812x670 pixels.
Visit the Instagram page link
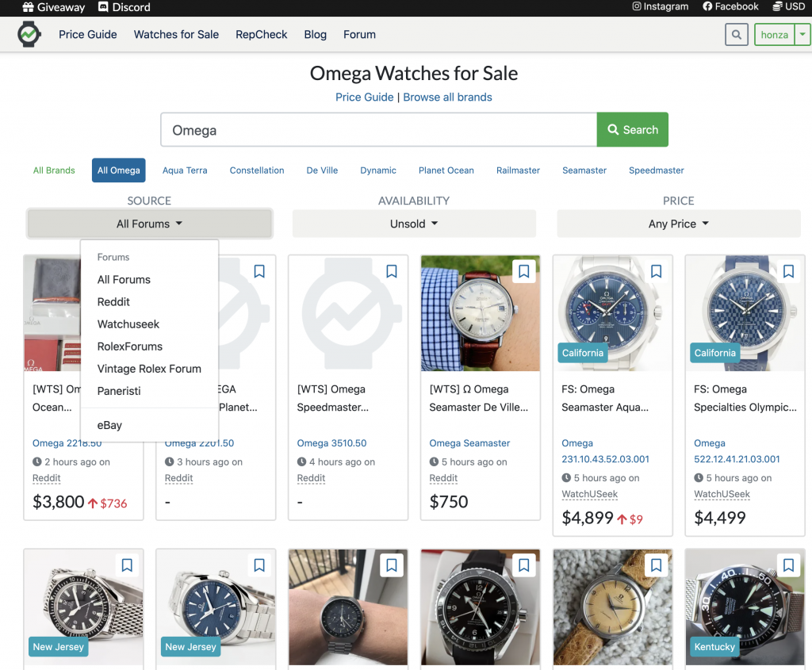[661, 6]
